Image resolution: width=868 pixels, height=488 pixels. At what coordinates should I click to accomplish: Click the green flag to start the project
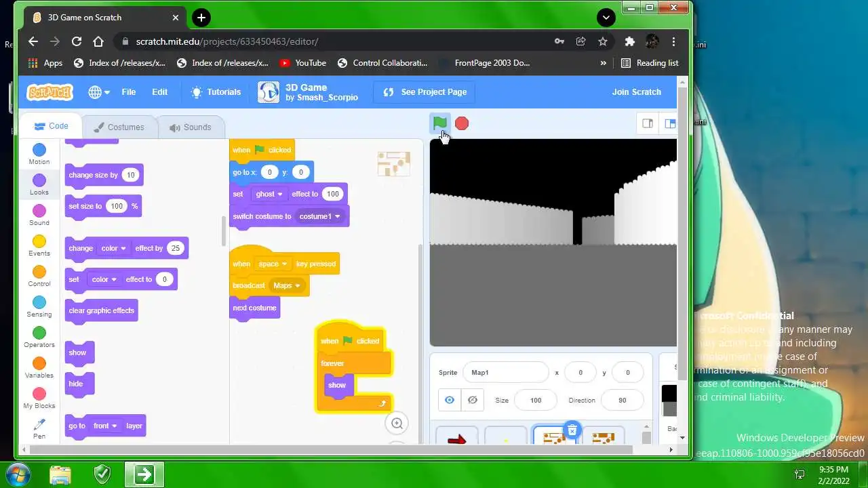(439, 123)
